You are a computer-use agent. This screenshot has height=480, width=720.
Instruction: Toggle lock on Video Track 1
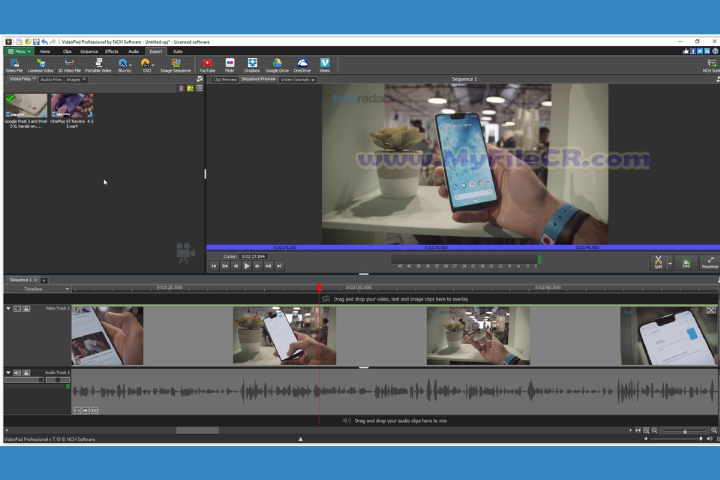pos(26,309)
